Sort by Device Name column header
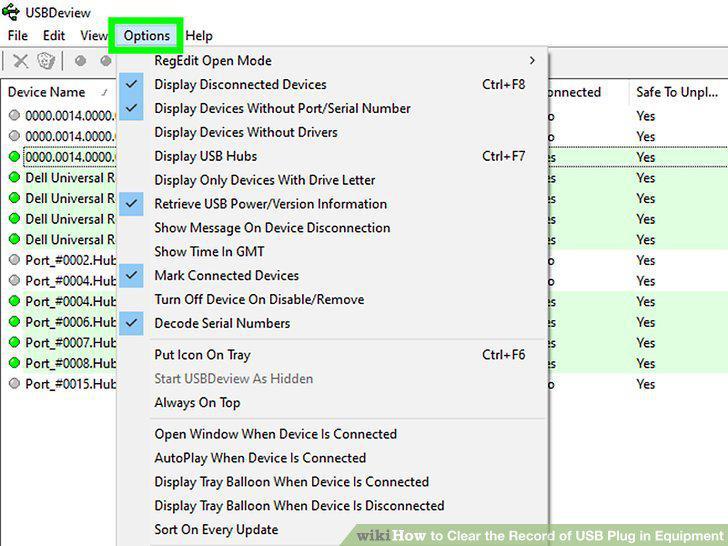Image resolution: width=728 pixels, height=546 pixels. 58,92
